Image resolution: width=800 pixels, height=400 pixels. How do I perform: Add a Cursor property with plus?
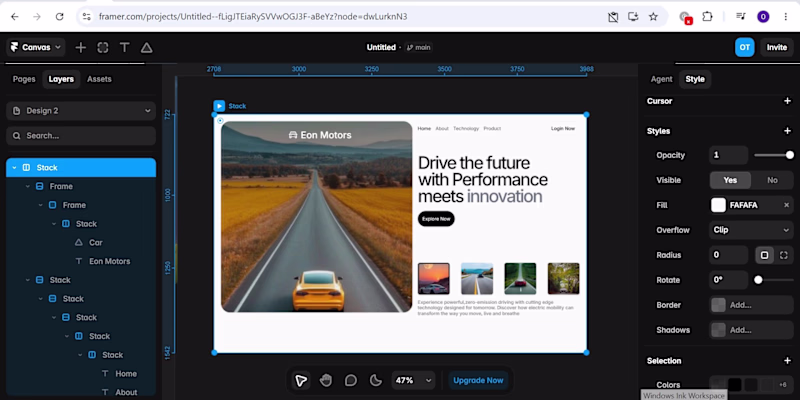[787, 101]
